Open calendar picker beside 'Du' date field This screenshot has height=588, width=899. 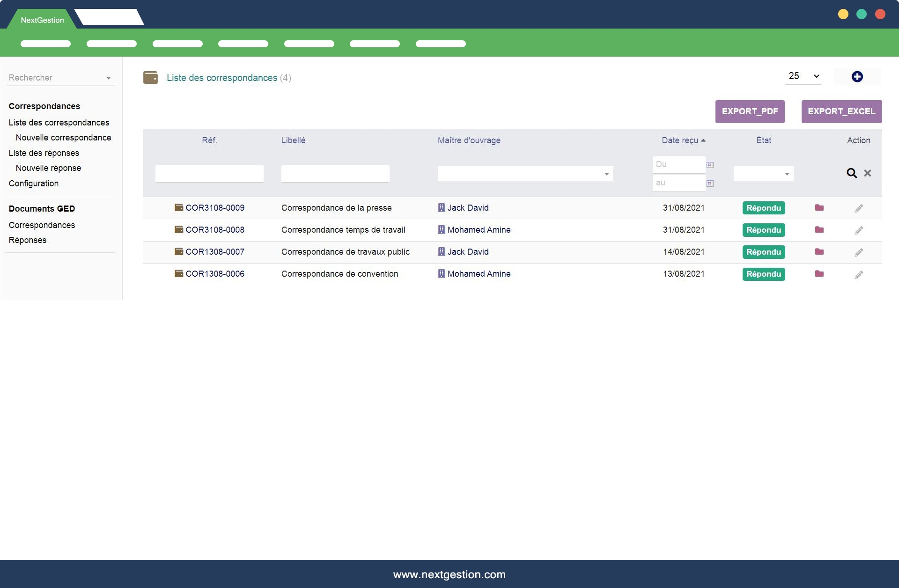click(710, 165)
